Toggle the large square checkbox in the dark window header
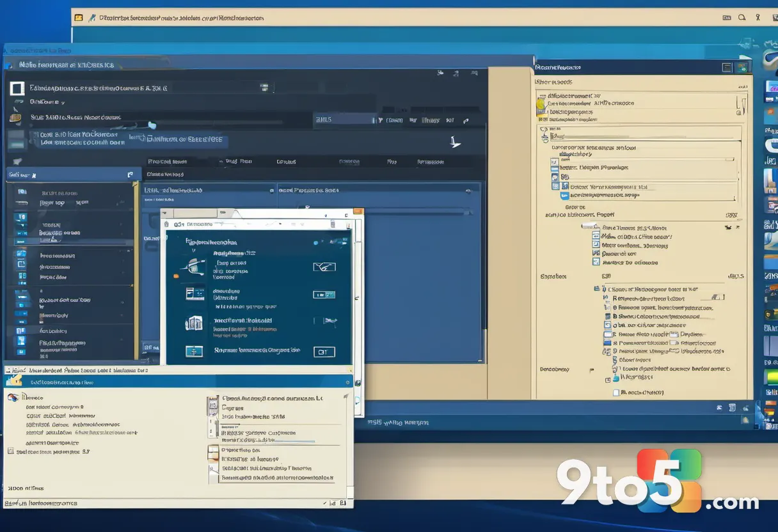This screenshot has width=778, height=532. click(x=17, y=89)
